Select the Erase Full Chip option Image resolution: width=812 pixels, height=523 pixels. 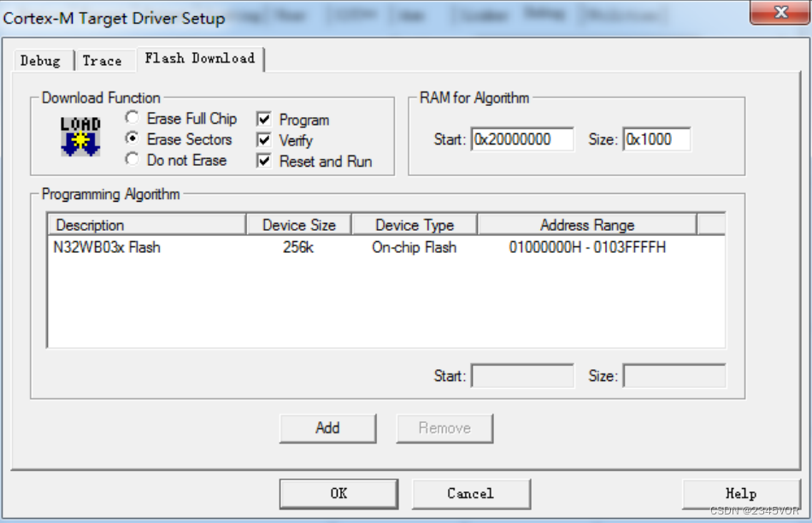coord(132,118)
